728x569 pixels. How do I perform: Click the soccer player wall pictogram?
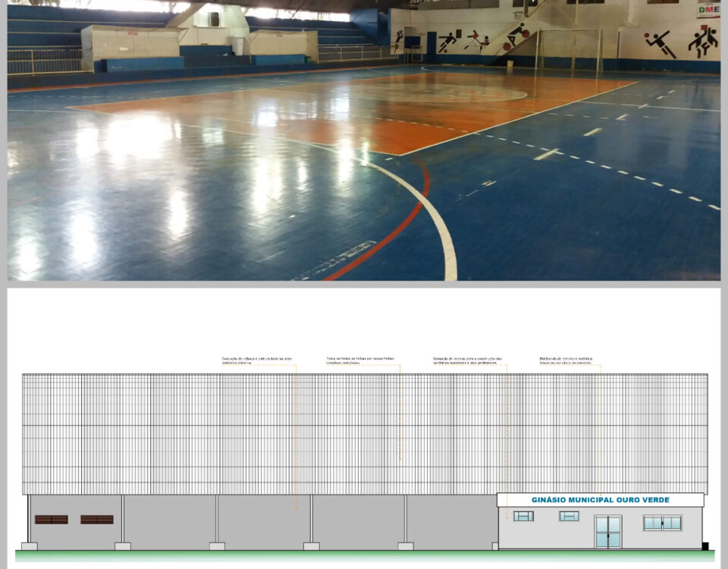click(x=448, y=41)
